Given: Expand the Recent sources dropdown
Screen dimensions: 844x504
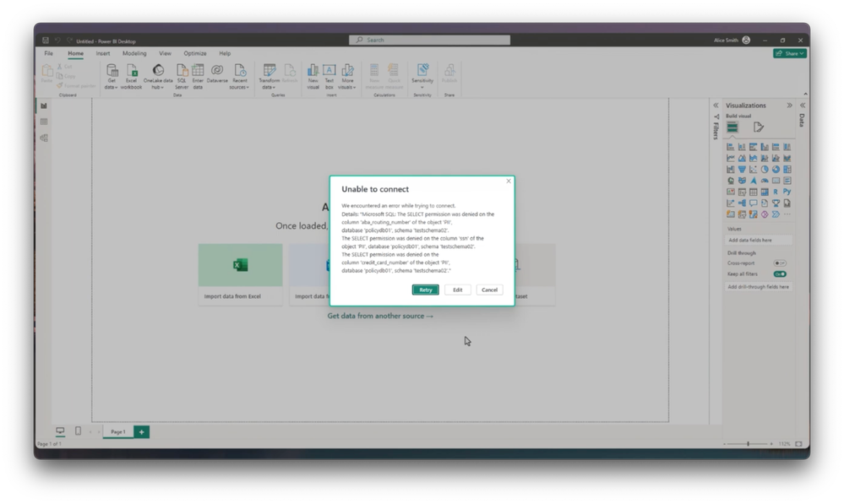Looking at the screenshot, I should pyautogui.click(x=240, y=76).
